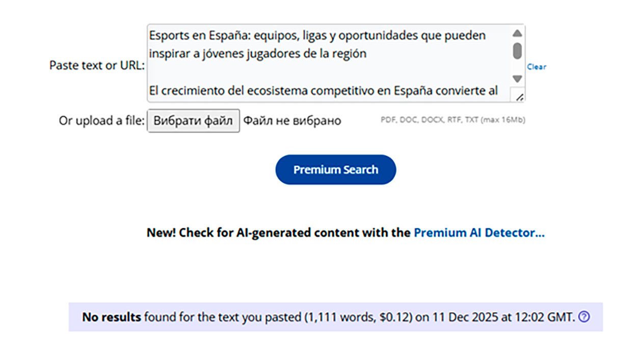This screenshot has width=637, height=364.
Task: Open the Premium AI Detector link
Action: click(x=479, y=233)
